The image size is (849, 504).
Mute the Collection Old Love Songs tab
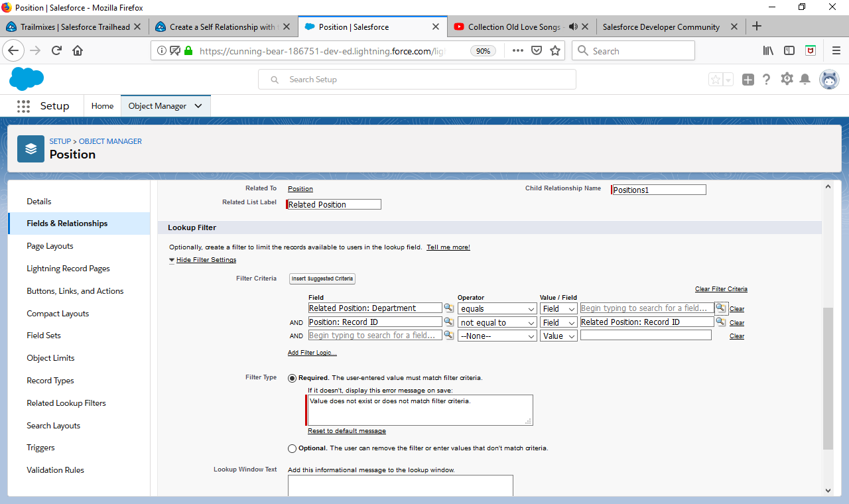point(573,27)
